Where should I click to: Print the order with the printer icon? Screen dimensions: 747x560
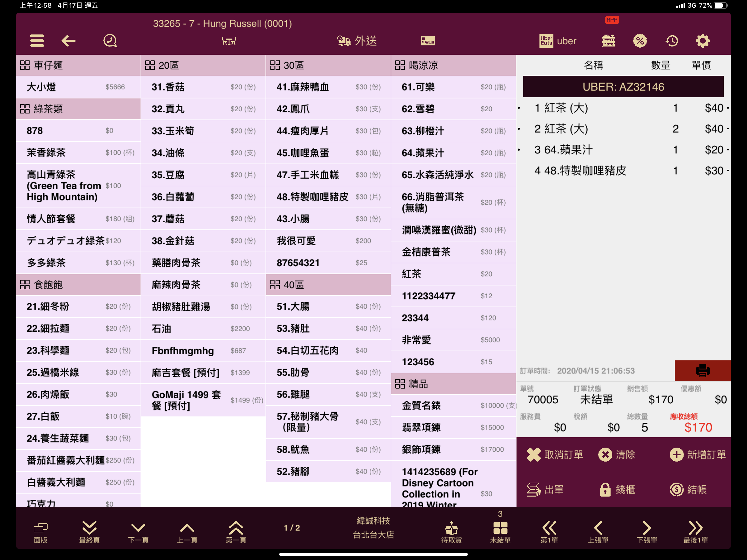702,371
